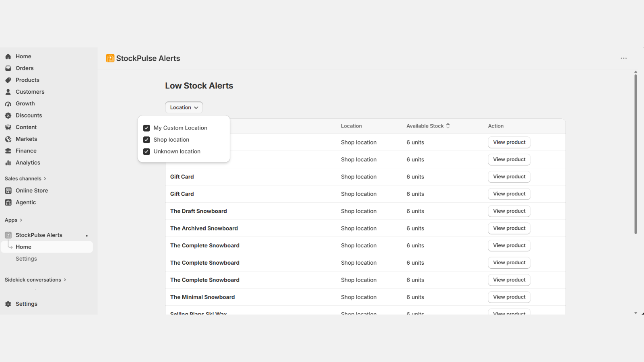
Task: Open the three-dot more actions menu
Action: pyautogui.click(x=623, y=58)
